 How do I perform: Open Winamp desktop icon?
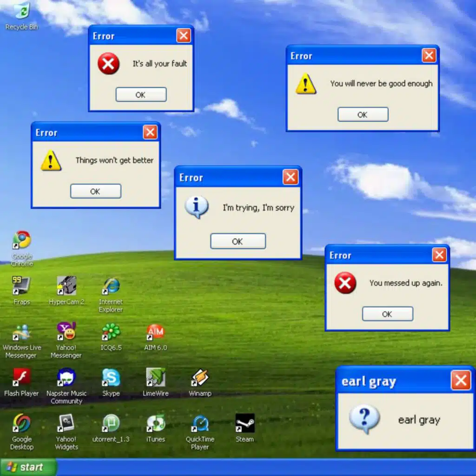click(x=200, y=383)
